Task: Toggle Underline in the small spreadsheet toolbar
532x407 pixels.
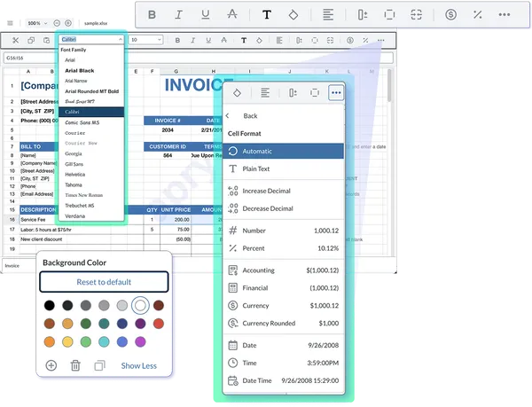Action: tap(208, 41)
